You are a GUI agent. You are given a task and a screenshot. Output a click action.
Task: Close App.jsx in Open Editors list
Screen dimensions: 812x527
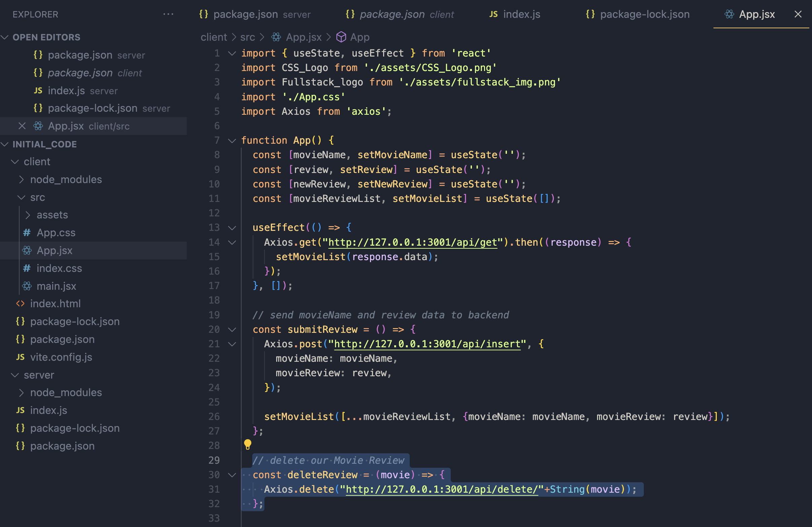tap(22, 126)
